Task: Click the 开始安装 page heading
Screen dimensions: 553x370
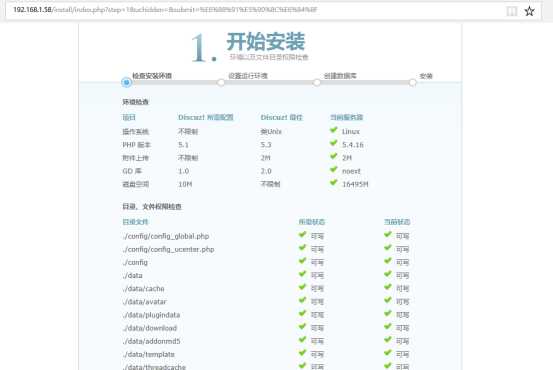Action: [x=266, y=41]
